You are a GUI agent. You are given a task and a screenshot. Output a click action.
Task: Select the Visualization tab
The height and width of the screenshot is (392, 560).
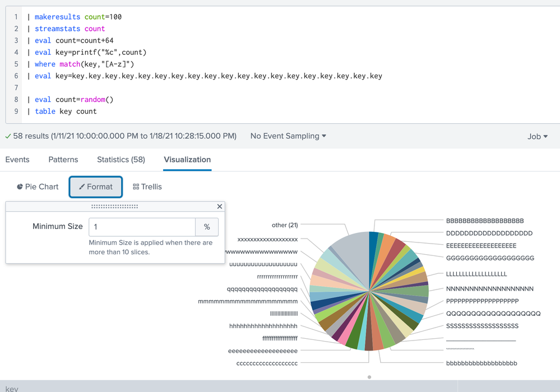point(187,160)
